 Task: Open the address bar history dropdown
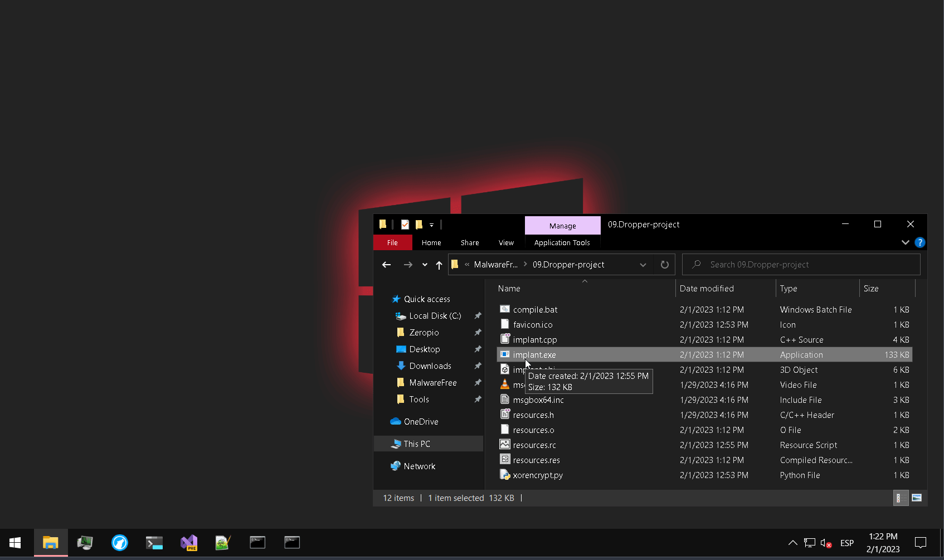coord(643,265)
